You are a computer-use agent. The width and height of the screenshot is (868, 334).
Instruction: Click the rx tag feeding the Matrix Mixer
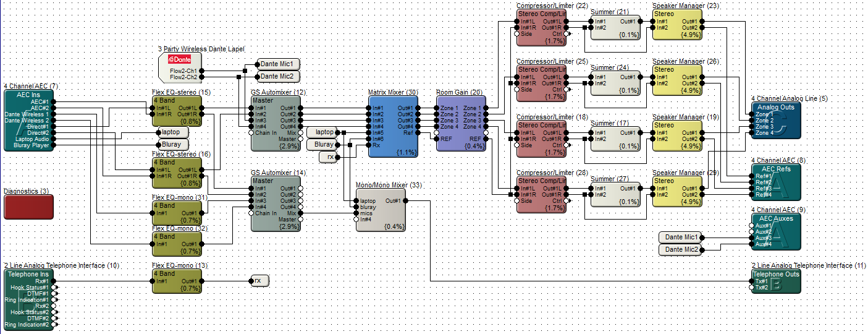tap(327, 156)
